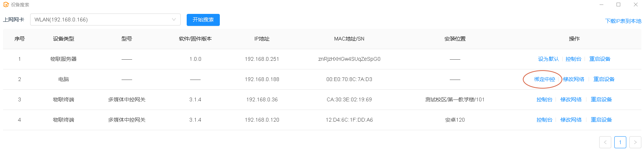
Task: Go to next page arrow
Action: click(635, 142)
